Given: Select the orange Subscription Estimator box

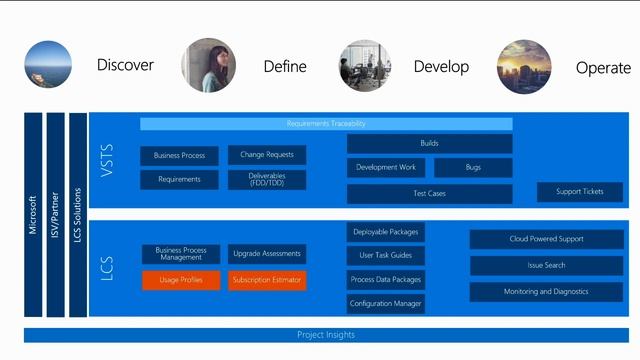Looking at the screenshot, I should (x=267, y=280).
